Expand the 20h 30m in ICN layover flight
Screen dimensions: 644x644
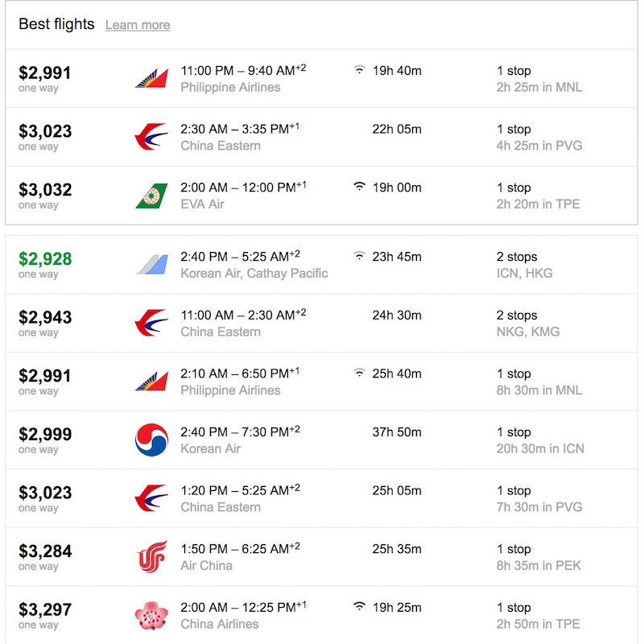(x=321, y=440)
